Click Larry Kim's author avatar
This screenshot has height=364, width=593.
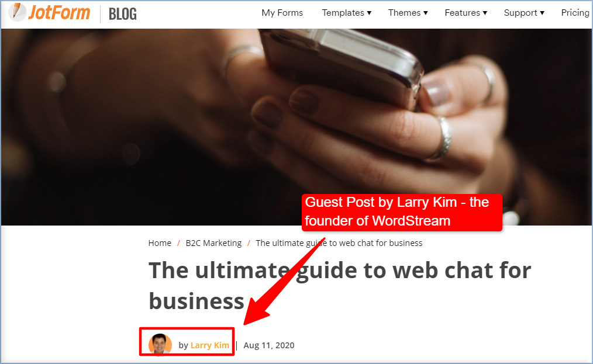point(160,344)
